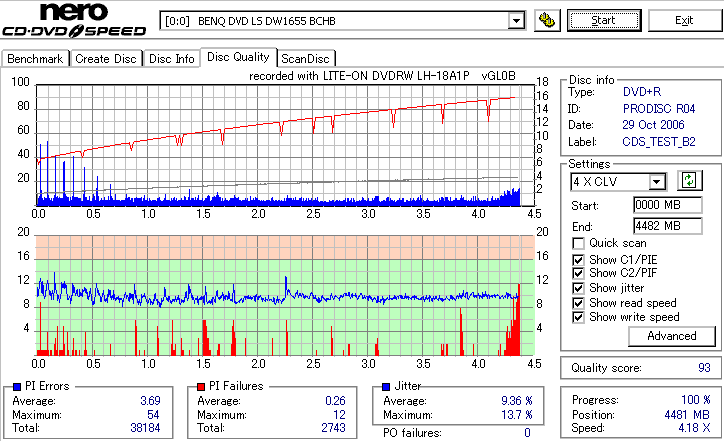Viewport: 724px width, 441px height.
Task: Click the Position value 4481 MB
Action: coord(687,415)
